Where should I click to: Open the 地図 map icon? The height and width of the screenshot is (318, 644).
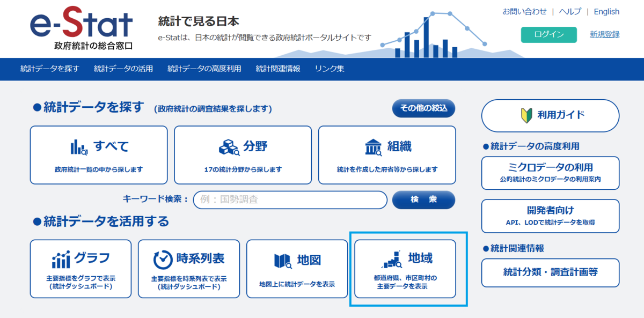[x=282, y=261]
